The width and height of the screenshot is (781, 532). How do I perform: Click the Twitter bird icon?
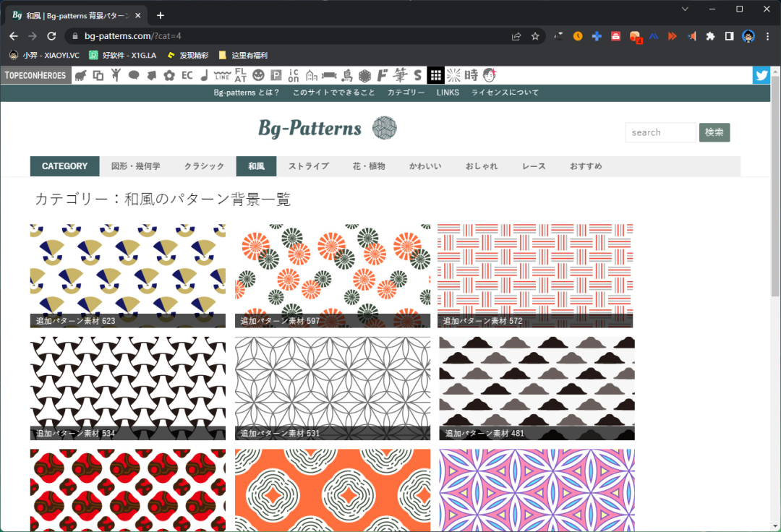tap(761, 75)
